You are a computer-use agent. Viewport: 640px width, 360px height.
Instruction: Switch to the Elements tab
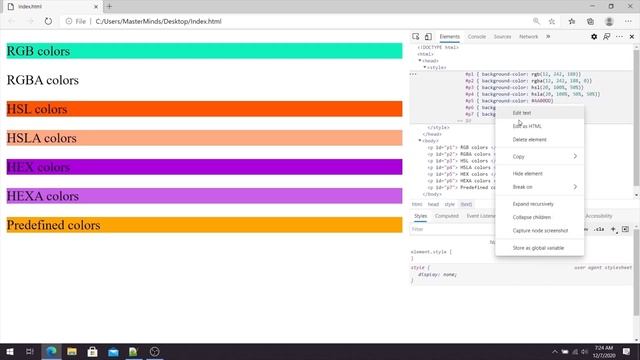point(449,36)
